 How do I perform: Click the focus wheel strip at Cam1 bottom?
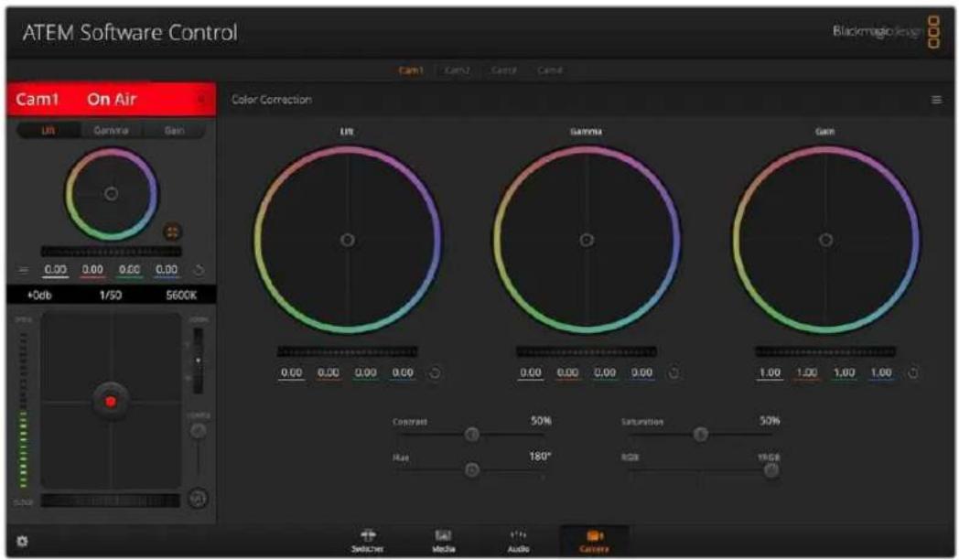[111, 501]
